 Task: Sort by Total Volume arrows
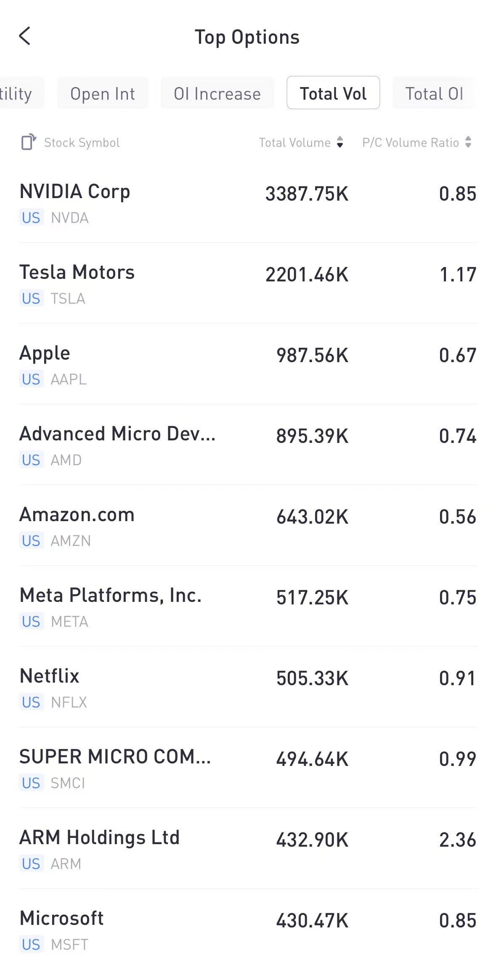tap(340, 142)
